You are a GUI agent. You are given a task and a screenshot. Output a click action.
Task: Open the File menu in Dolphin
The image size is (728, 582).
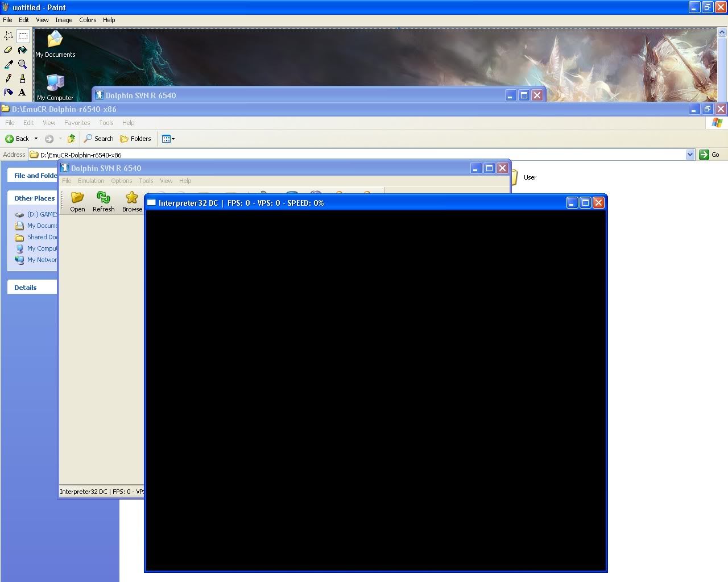pos(67,181)
